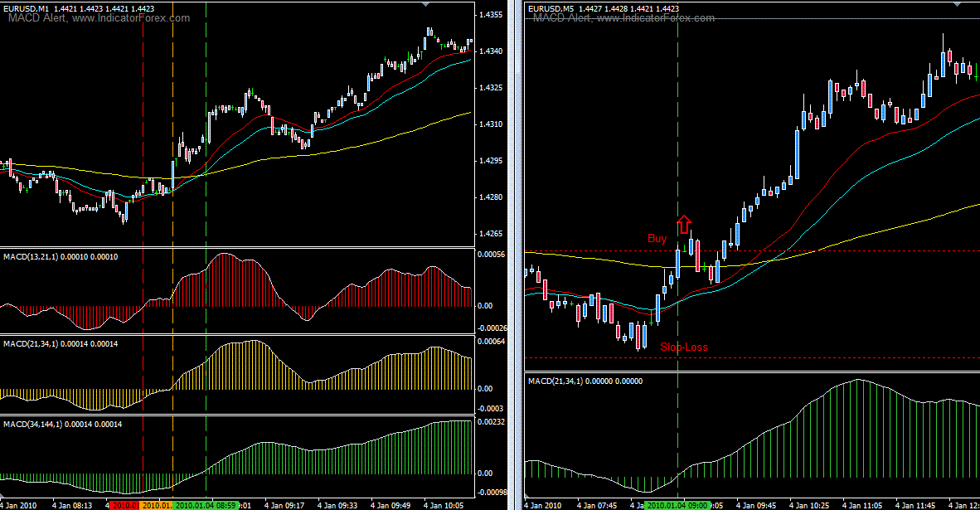Viewport: 980px width, 510px height.
Task: Select the Stop-Loss text label
Action: 684,347
